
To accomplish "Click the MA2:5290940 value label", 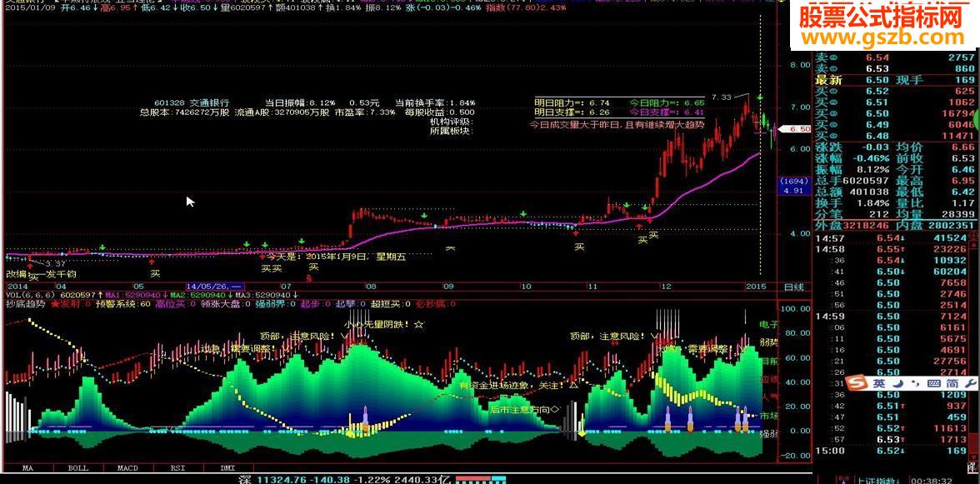I will pyautogui.click(x=197, y=295).
